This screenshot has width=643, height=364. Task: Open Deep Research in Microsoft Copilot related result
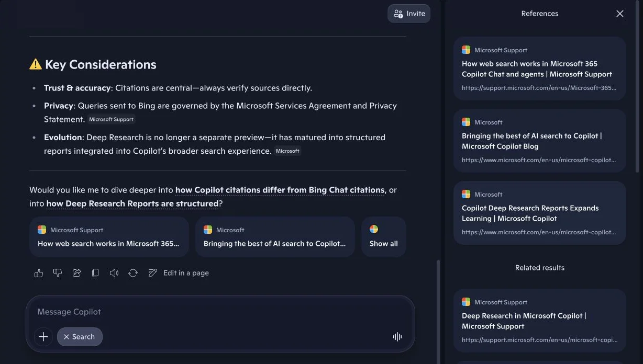540,321
